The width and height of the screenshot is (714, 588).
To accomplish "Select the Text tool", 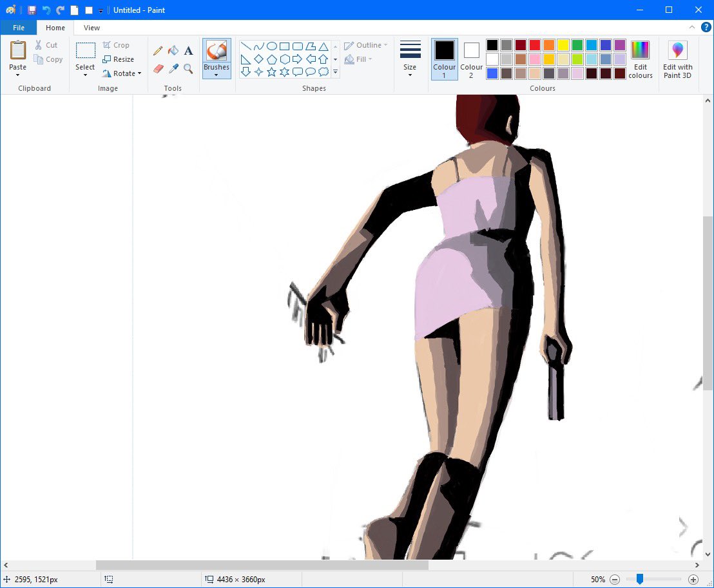I will [189, 50].
